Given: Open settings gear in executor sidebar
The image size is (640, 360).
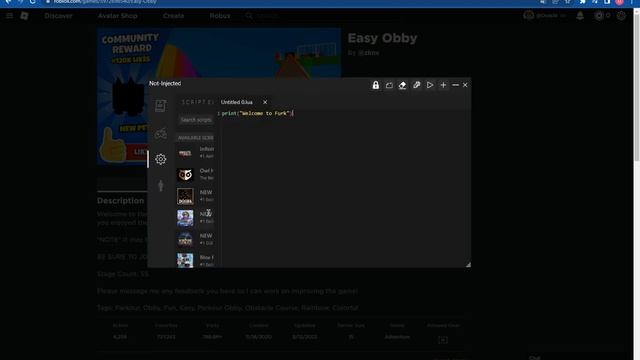Looking at the screenshot, I should point(160,159).
